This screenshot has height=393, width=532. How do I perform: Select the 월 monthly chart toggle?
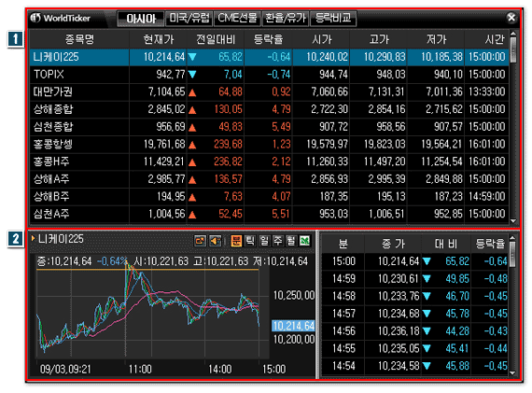[291, 241]
